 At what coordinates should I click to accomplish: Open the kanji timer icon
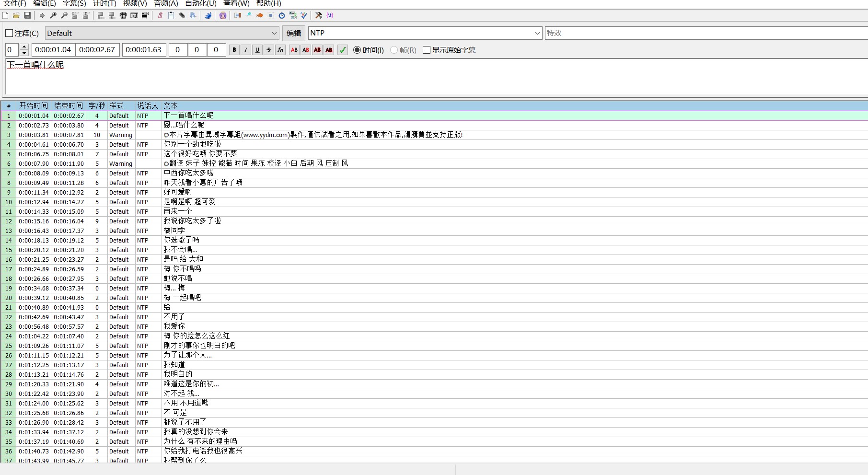[x=293, y=15]
